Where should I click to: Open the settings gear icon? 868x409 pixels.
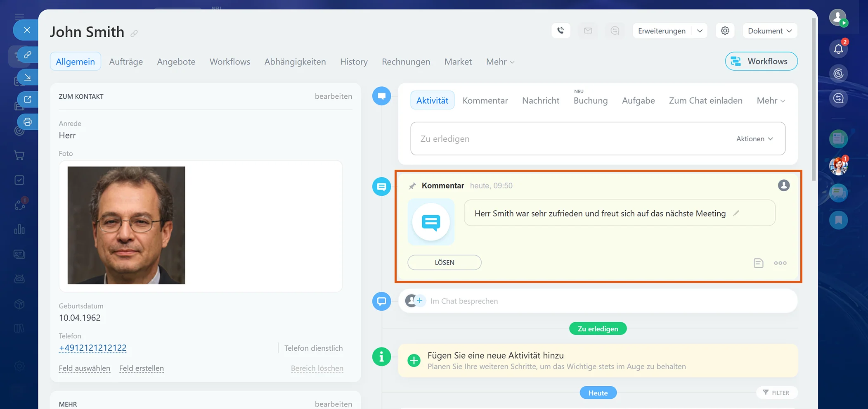tap(725, 31)
